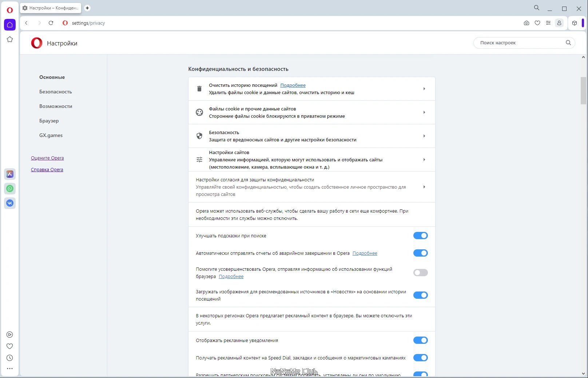Open Speed Dial via the home icon
The image size is (588, 378).
[x=10, y=25]
